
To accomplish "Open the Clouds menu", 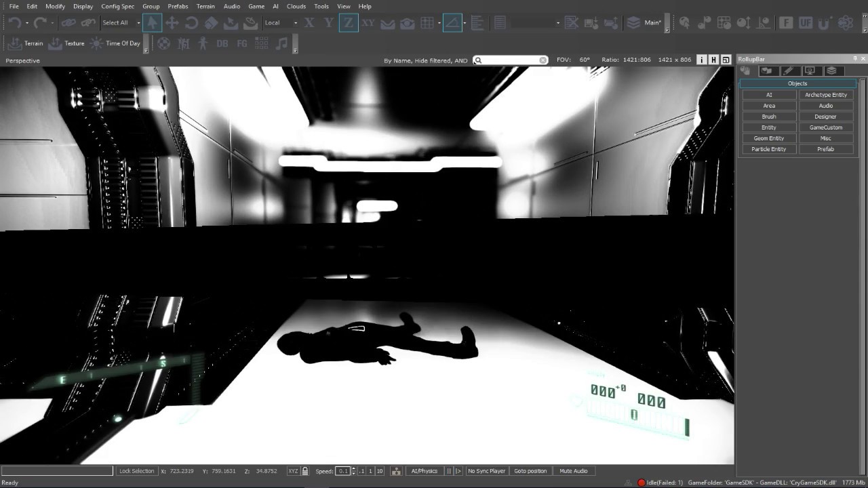I will 296,6.
